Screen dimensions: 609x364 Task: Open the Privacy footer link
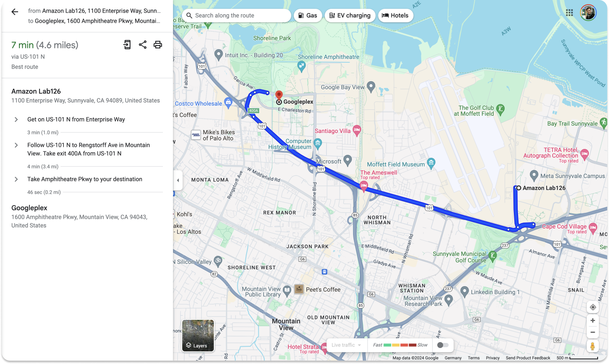(x=493, y=358)
